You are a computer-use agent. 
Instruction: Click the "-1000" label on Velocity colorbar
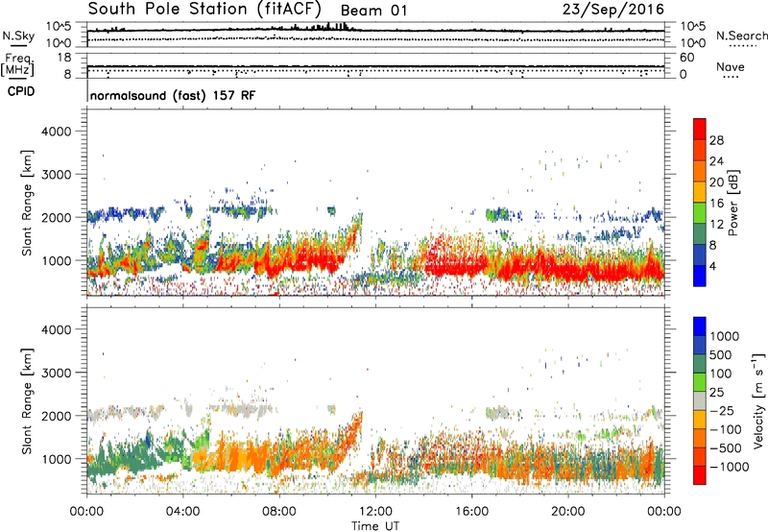(729, 467)
